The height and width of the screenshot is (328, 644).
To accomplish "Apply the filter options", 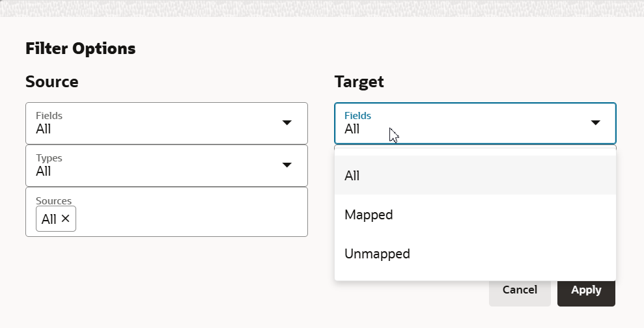I will tap(586, 290).
